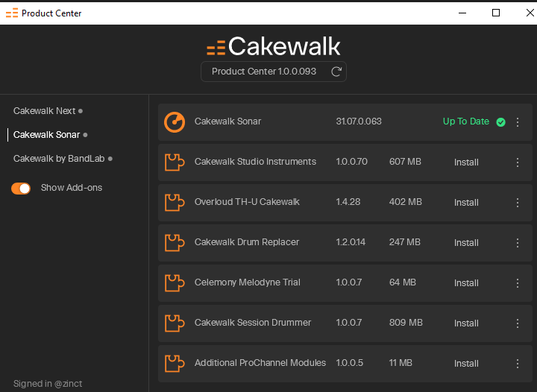
Task: Install Overloud TH-U Cakewalk
Action: (x=466, y=203)
